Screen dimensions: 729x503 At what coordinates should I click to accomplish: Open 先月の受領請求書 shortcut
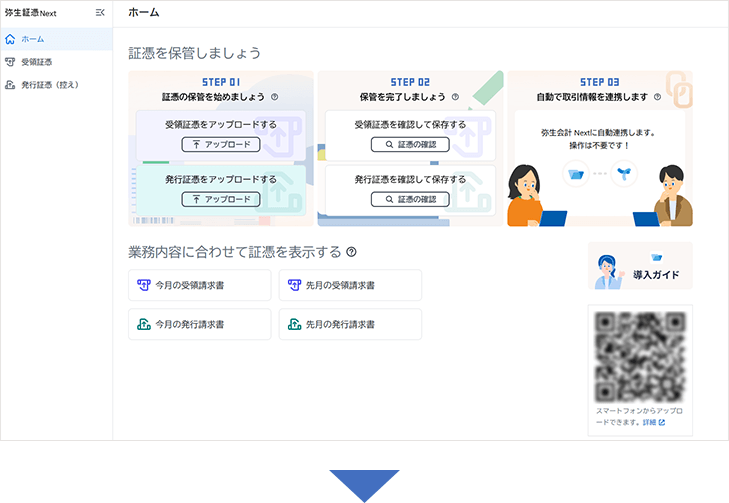point(350,286)
